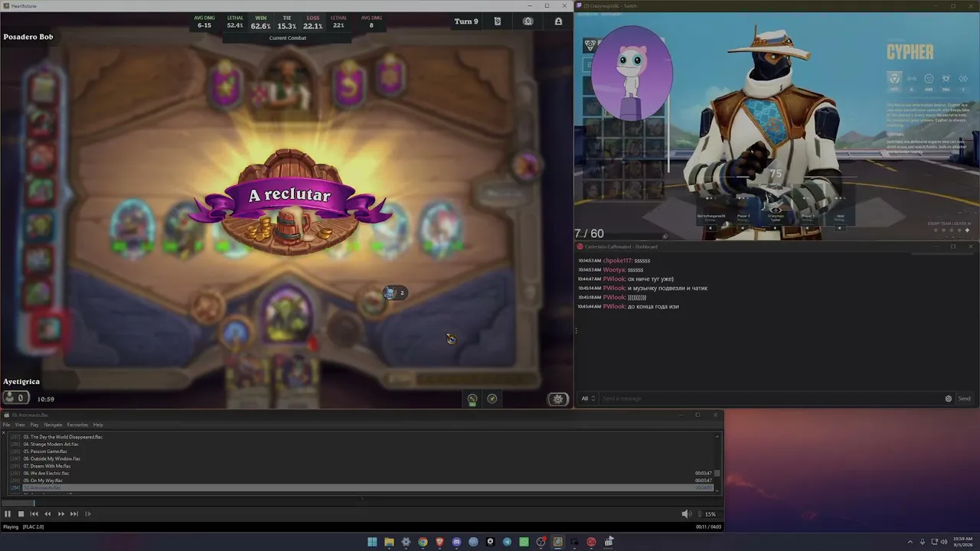Open the Help menu in music player

[x=98, y=425]
